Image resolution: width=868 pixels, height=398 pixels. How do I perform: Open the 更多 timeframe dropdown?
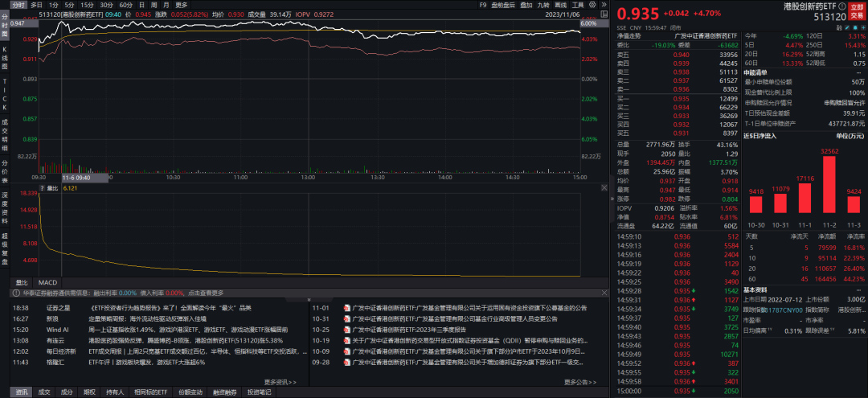tap(182, 5)
